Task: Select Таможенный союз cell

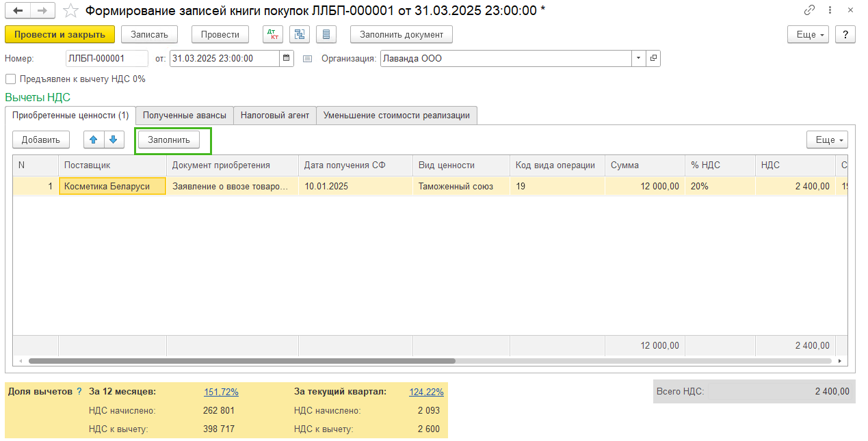Action: [x=461, y=186]
